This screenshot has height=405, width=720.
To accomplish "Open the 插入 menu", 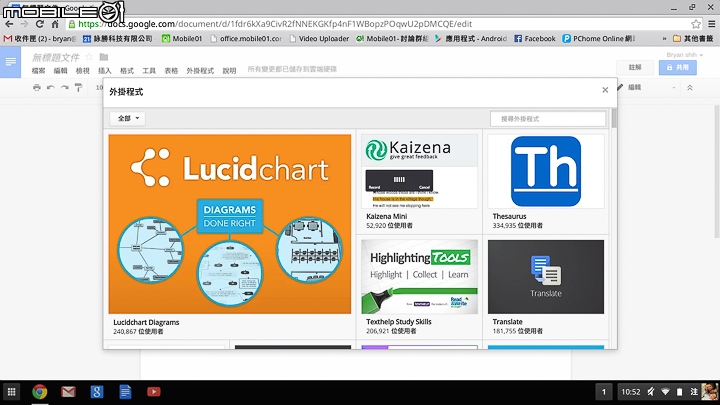I will (105, 71).
